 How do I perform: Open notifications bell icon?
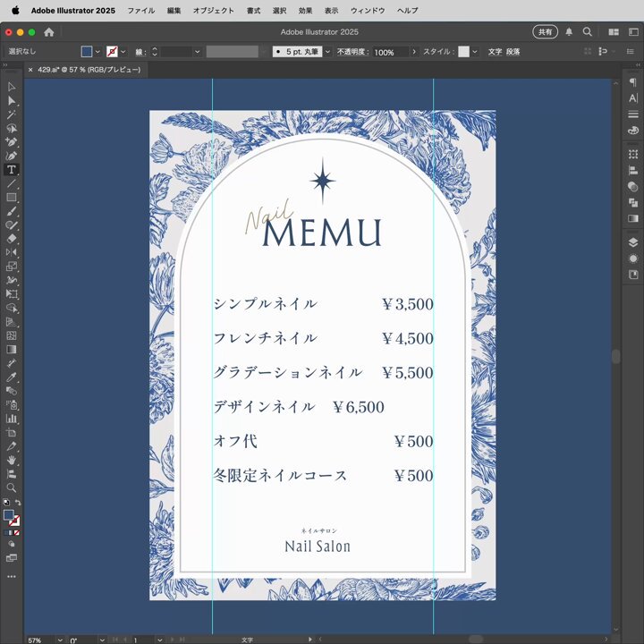pos(569,32)
